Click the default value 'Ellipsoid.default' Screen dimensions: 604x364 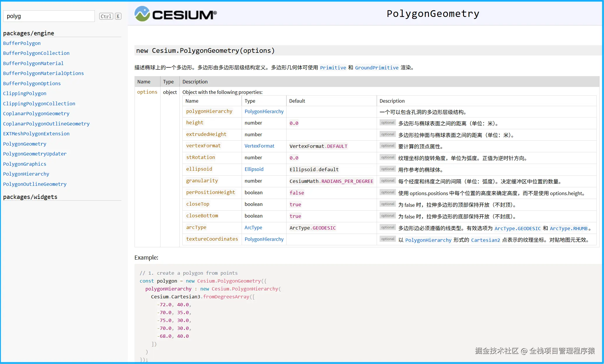click(x=314, y=169)
